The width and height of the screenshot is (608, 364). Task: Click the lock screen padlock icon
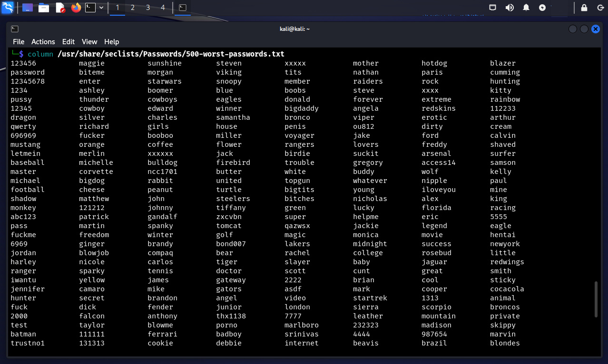pos(584,8)
